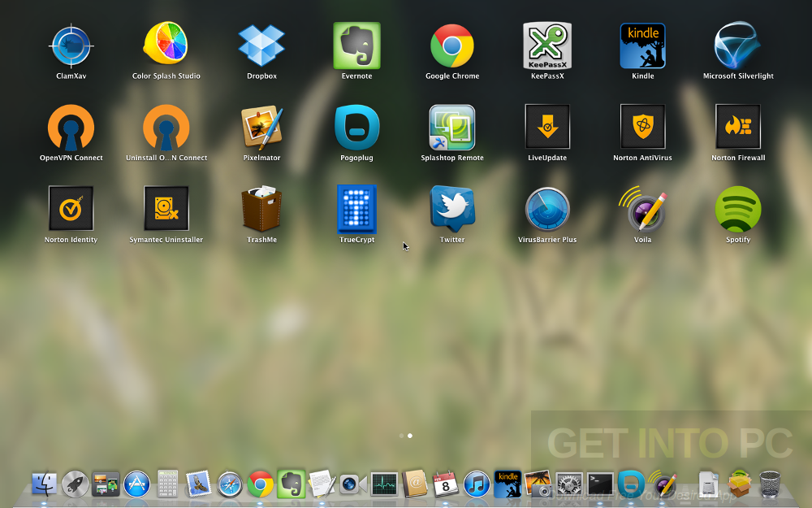Switch to first Launchpad page dot
This screenshot has height=508, width=812.
(401, 436)
